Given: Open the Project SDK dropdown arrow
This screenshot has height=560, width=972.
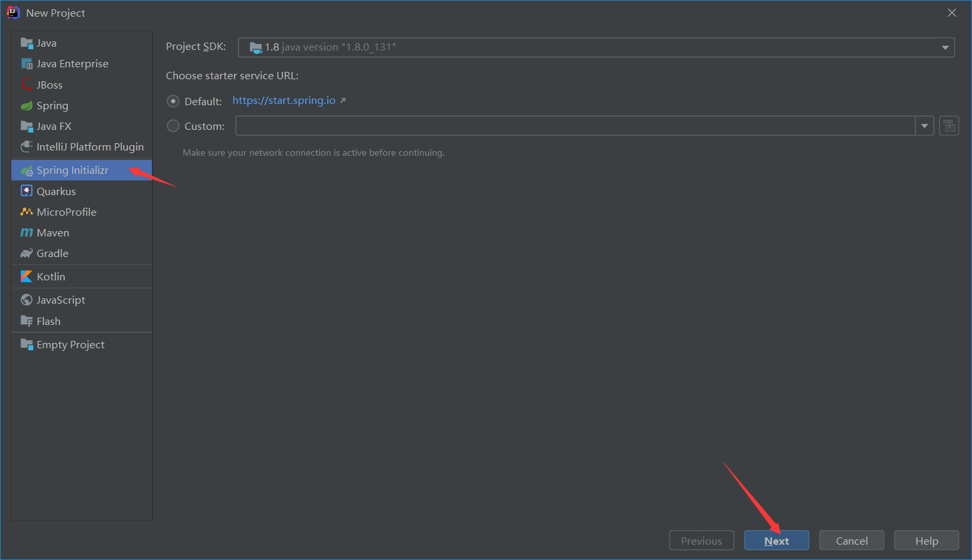Looking at the screenshot, I should pyautogui.click(x=945, y=47).
